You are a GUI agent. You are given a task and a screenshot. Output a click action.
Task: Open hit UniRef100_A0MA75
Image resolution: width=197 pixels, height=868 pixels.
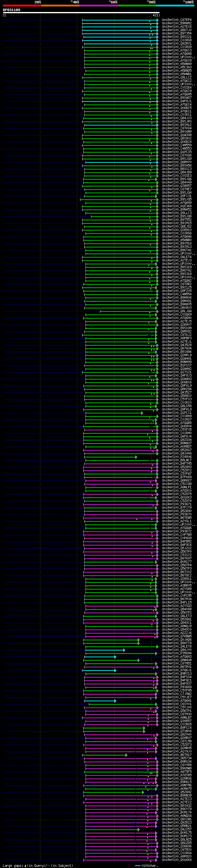[x=176, y=789]
